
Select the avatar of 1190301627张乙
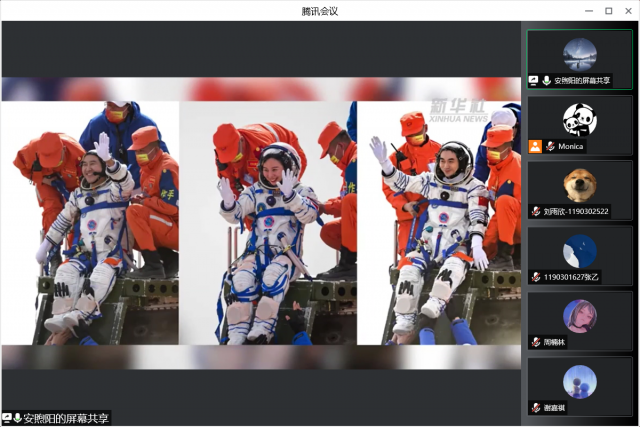579,250
